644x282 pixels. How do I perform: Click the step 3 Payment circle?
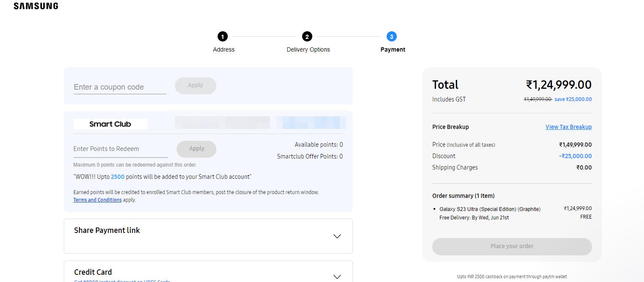[x=391, y=37]
